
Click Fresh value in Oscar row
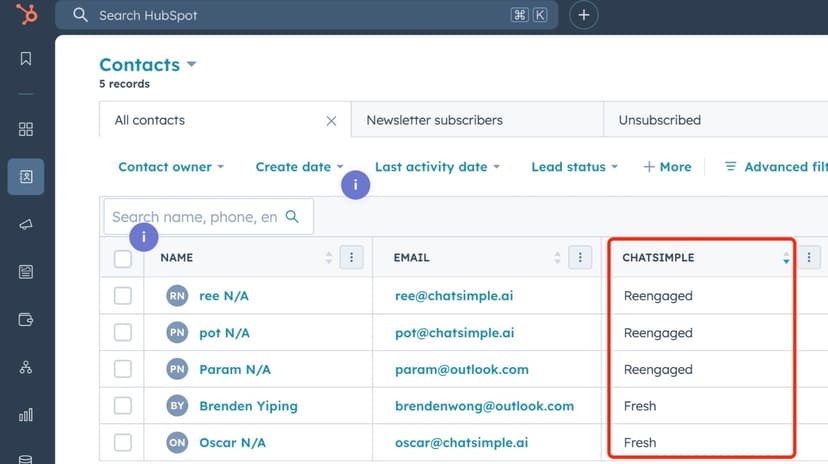[x=640, y=442]
